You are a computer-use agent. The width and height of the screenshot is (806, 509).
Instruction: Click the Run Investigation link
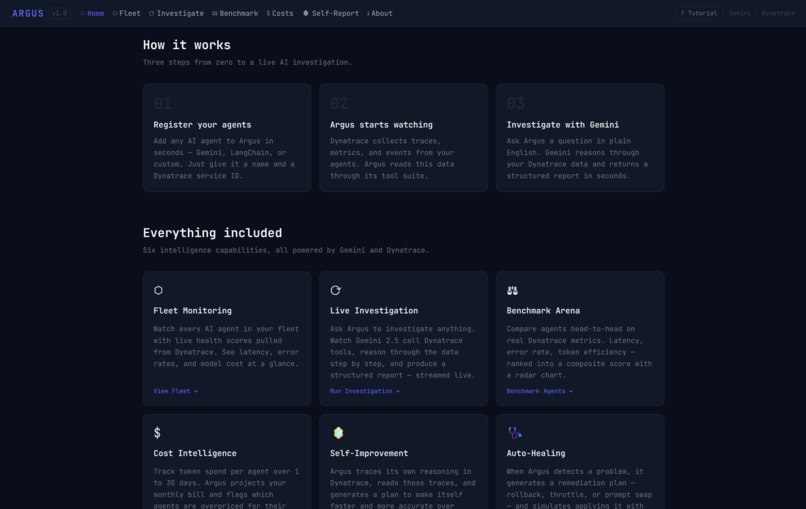tap(364, 391)
